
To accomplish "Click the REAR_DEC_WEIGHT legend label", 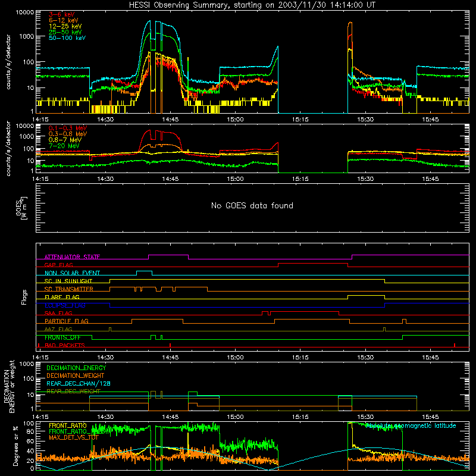I will (73, 392).
